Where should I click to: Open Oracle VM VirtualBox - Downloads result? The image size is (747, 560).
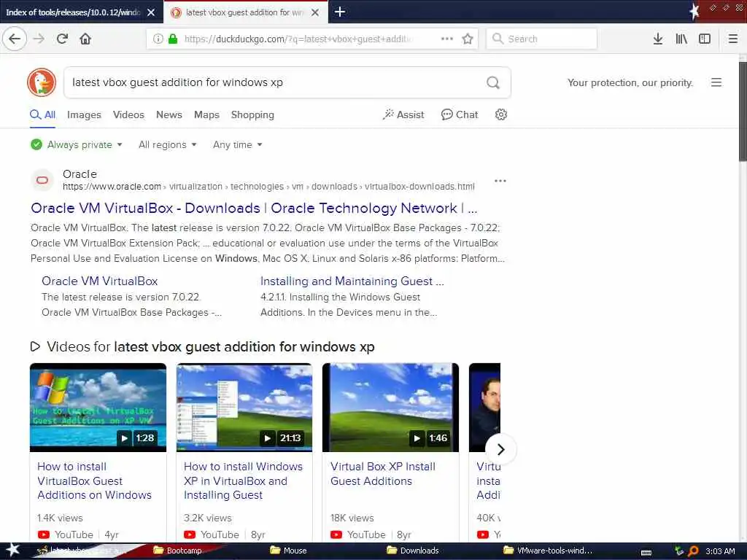[254, 208]
